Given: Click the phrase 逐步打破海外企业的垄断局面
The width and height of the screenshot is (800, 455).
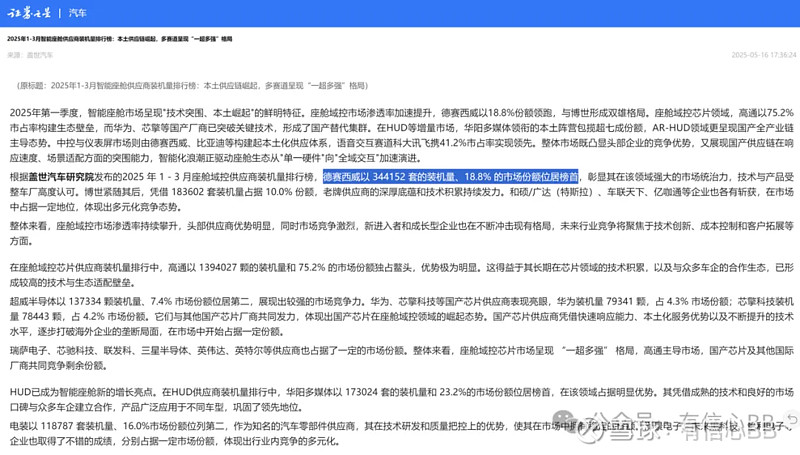Looking at the screenshot, I should [98, 332].
